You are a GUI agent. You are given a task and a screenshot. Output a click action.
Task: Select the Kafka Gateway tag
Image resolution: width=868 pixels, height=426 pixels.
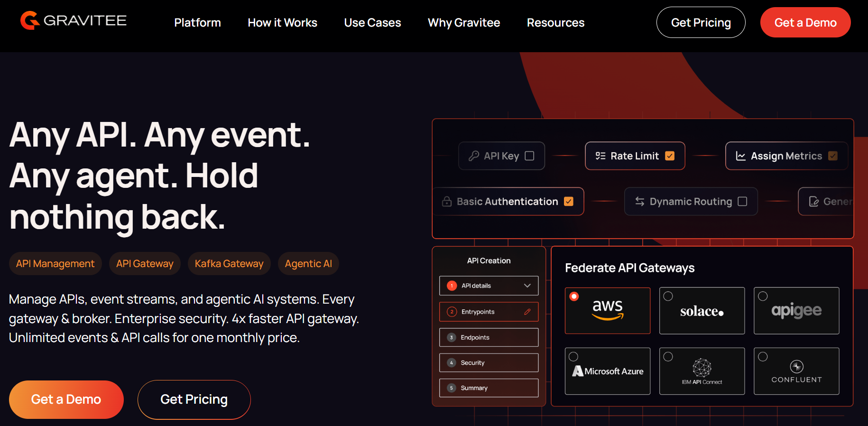click(229, 264)
